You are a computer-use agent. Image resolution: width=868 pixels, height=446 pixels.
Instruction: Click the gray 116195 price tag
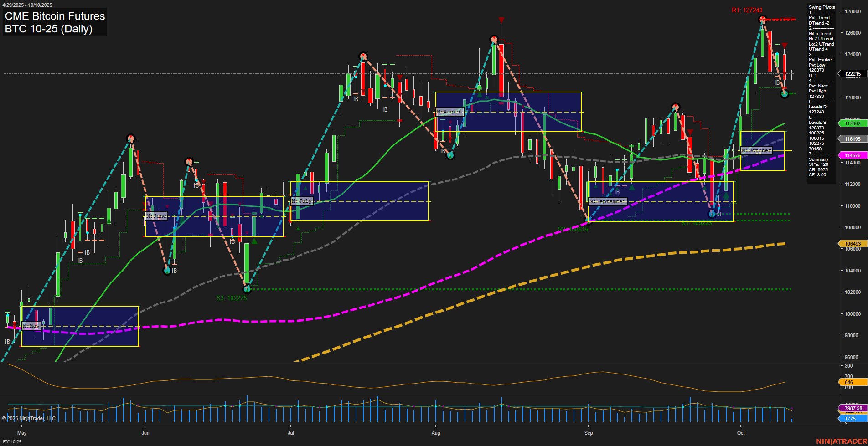[x=852, y=139]
